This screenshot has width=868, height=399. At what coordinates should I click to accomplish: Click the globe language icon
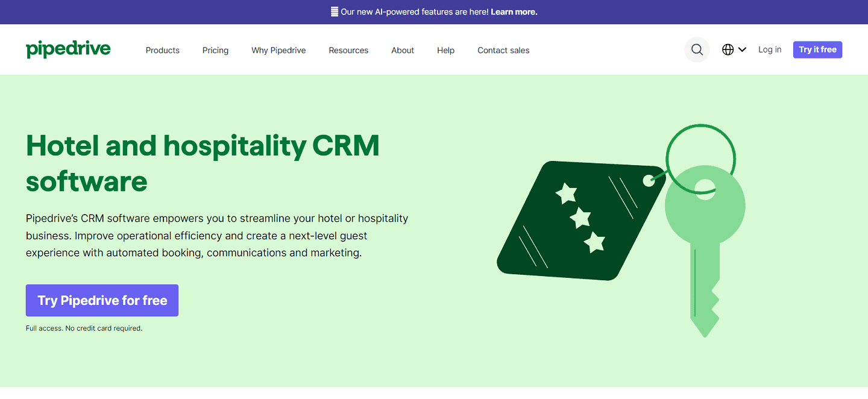[x=727, y=49]
